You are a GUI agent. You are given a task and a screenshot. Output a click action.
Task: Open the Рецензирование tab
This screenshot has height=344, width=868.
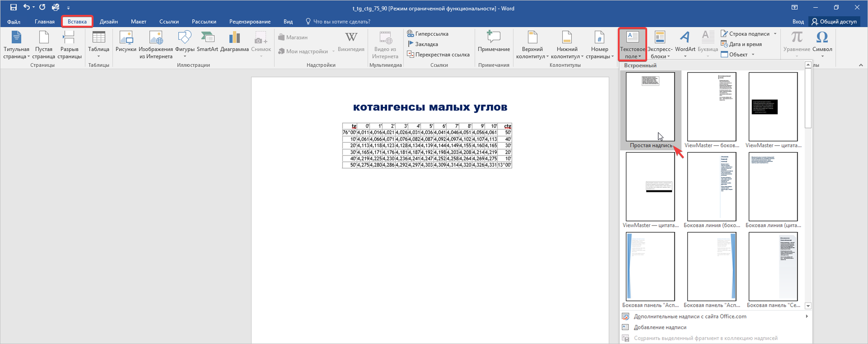[250, 21]
